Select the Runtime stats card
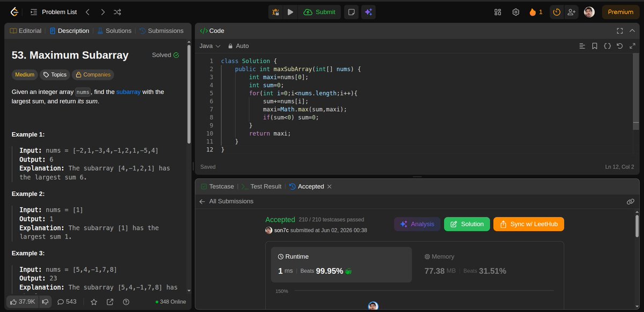Screen dimensions: 644x312 (x=341, y=265)
